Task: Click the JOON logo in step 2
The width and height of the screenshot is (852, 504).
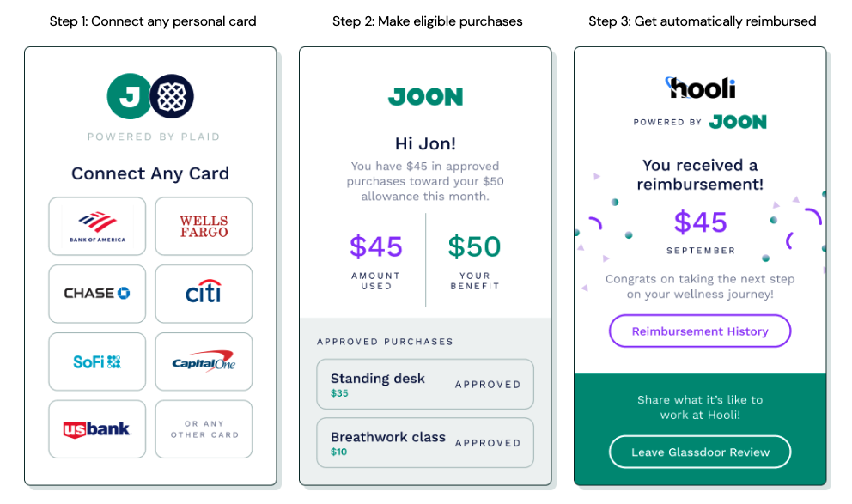Action: point(425,97)
